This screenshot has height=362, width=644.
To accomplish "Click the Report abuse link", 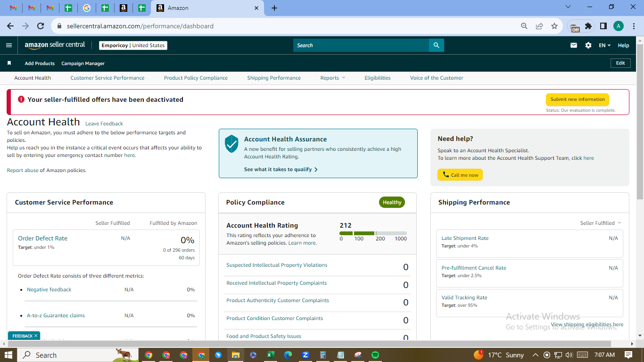I will tap(23, 170).
